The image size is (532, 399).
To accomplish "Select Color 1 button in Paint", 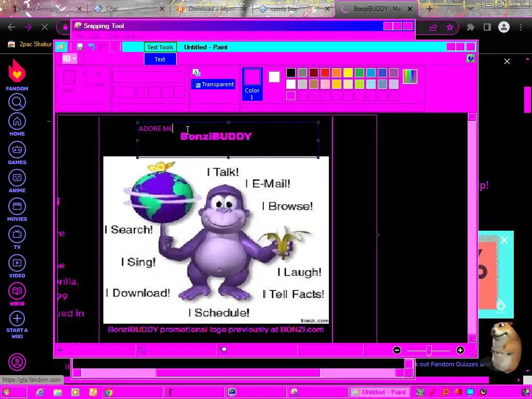I will pos(252,84).
